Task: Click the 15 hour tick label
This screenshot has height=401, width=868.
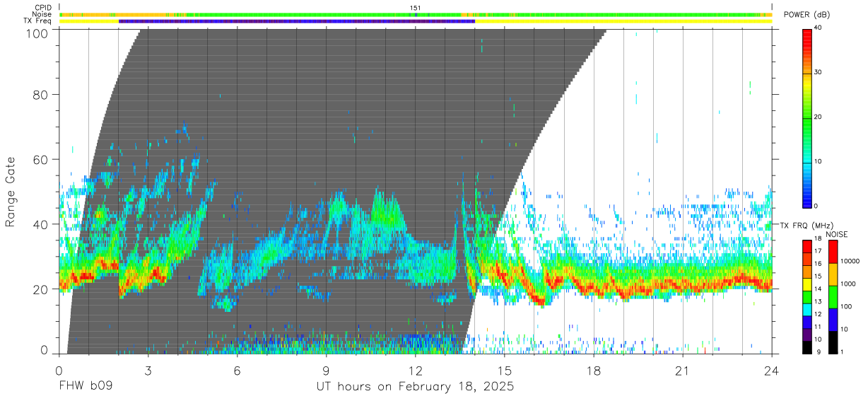Action: click(x=505, y=371)
